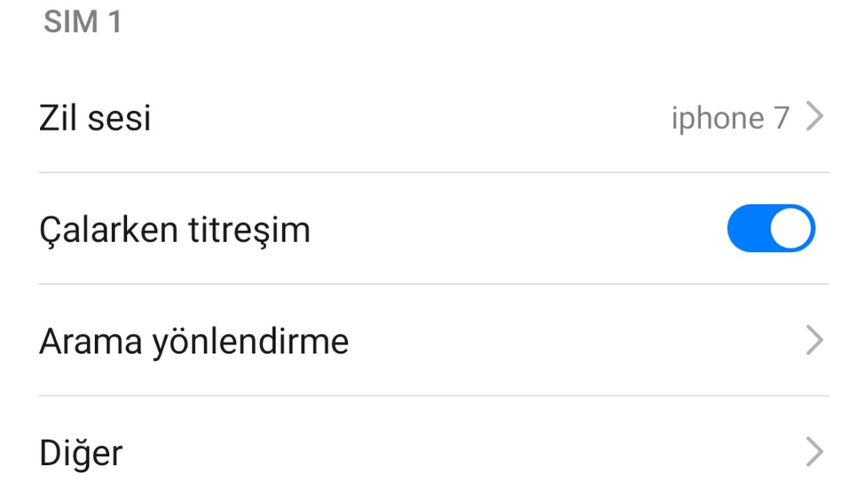Screen dimensions: 868x488
Task: Click the Çalarken titreşim label text
Action: 174,230
